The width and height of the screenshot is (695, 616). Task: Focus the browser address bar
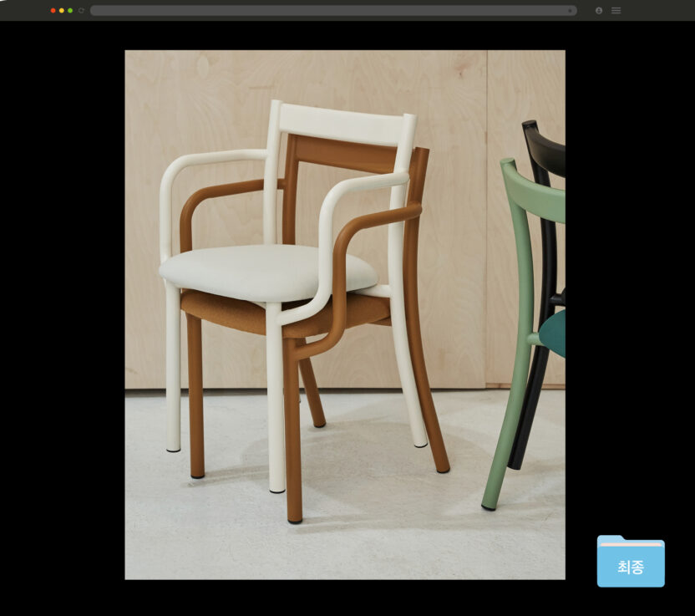326,11
